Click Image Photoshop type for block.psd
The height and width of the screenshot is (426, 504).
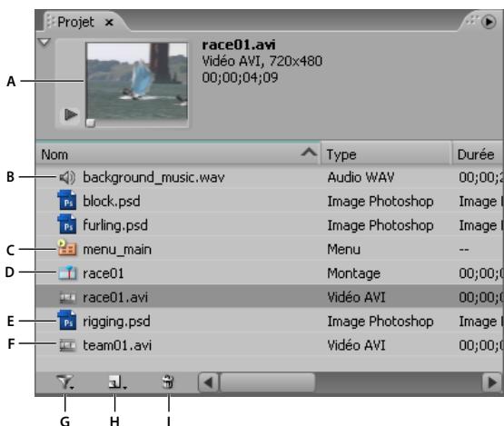pos(380,202)
